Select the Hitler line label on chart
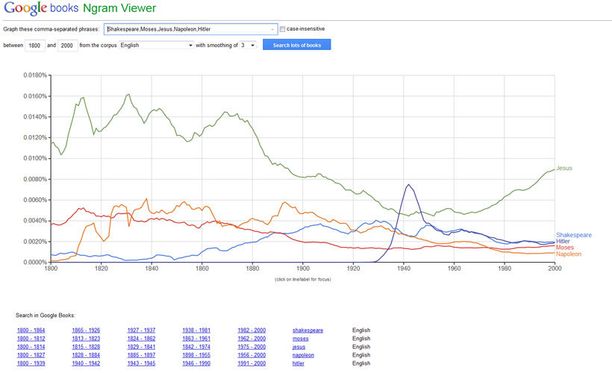 coord(562,241)
